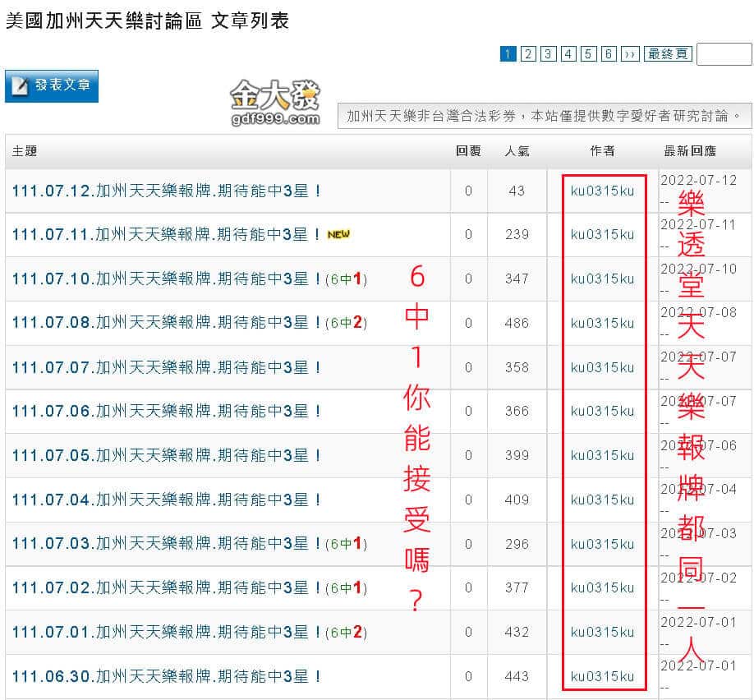Click the next pages arrow button

coord(630,54)
